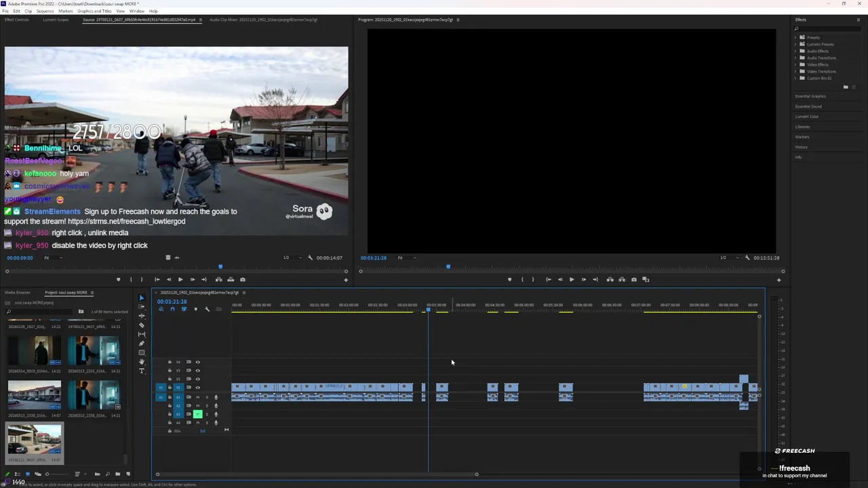868x488 pixels.
Task: Click the Play button in Program monitor
Action: (572, 279)
